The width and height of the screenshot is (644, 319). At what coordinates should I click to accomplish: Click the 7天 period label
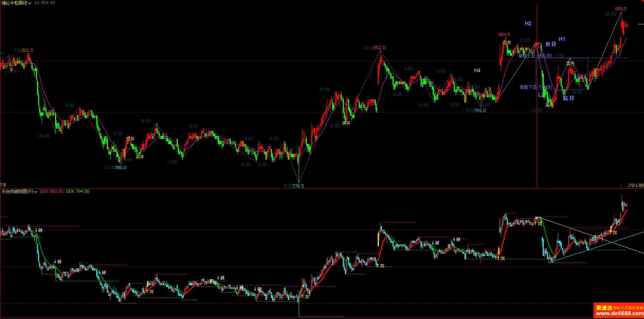pyautogui.click(x=4, y=185)
